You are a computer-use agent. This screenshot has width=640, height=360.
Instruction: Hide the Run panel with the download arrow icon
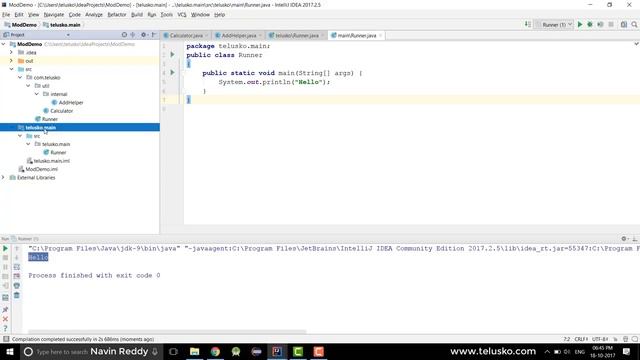point(634,239)
